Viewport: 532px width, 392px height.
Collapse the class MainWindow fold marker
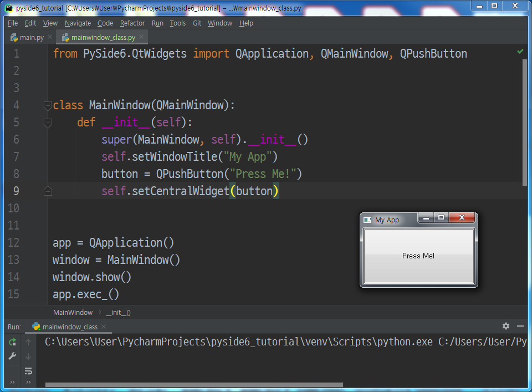point(48,105)
